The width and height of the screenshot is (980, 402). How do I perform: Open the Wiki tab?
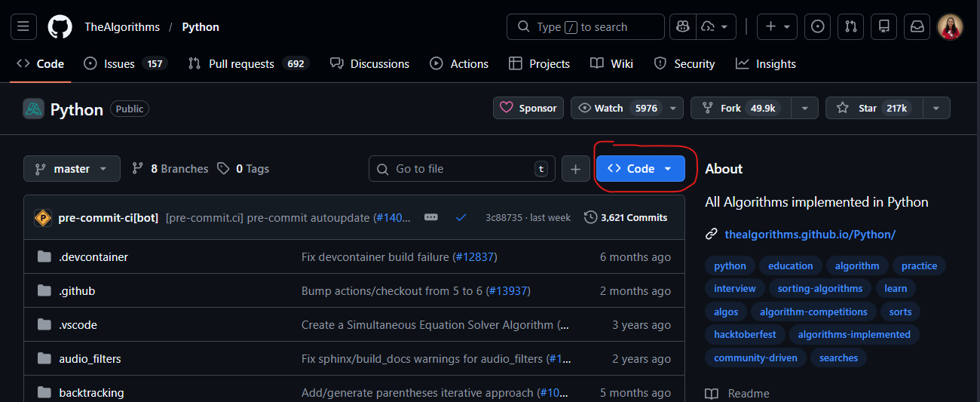click(612, 64)
